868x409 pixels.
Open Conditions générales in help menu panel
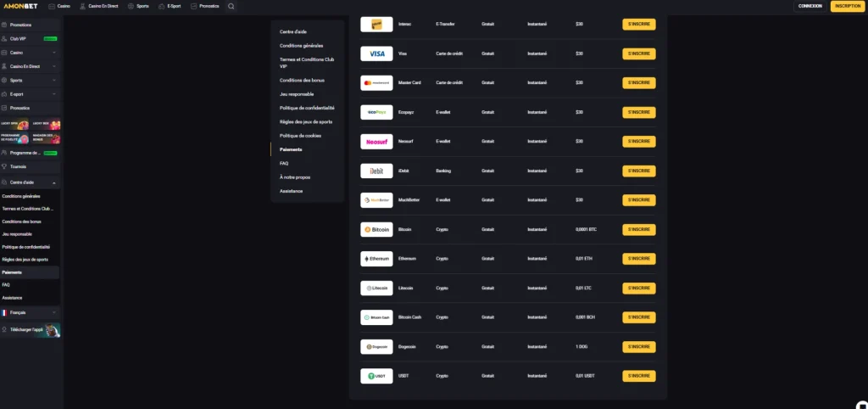302,46
